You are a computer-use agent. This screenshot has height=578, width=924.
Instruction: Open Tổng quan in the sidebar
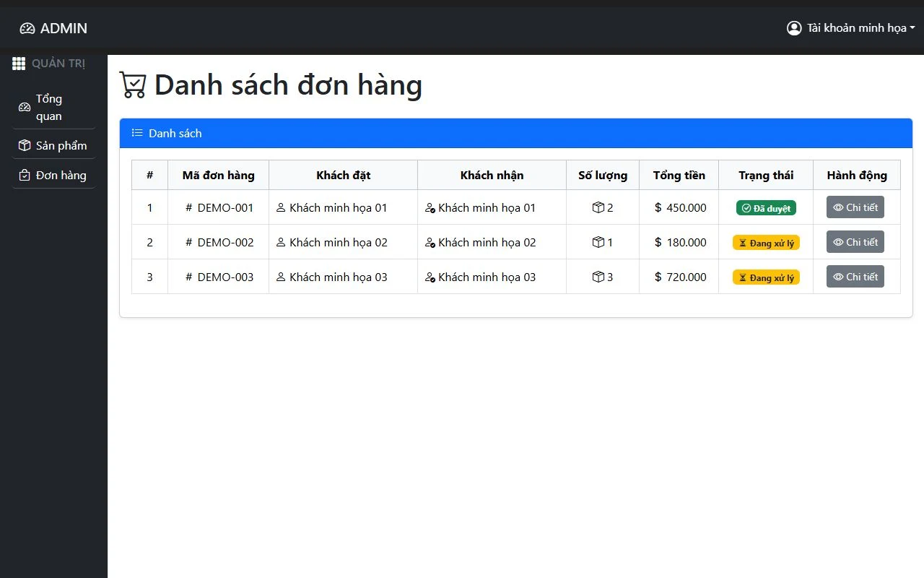[x=53, y=107]
